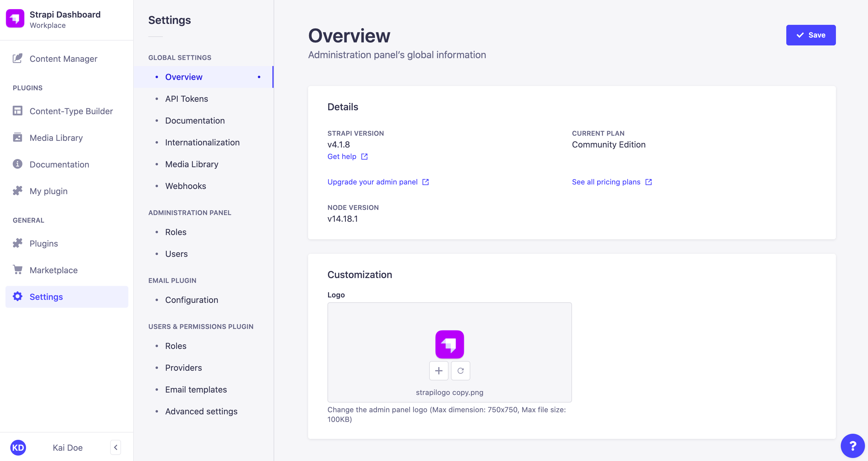Open the Marketplace
The height and width of the screenshot is (461, 868).
53,270
